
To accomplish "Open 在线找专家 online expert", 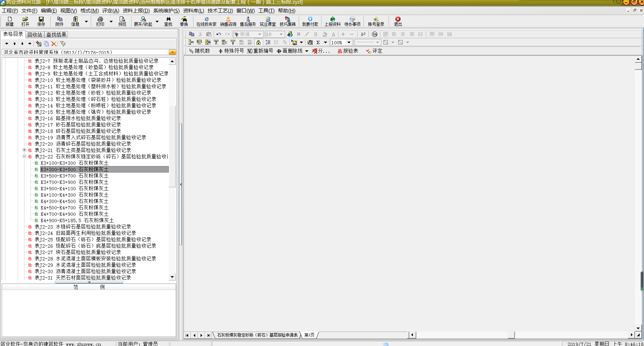I will 206,21.
